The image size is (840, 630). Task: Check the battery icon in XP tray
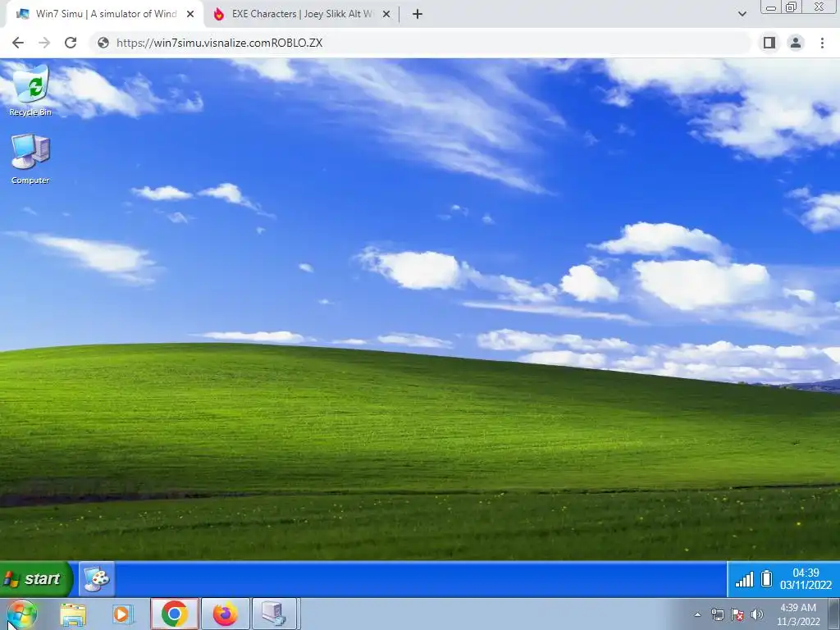point(767,579)
